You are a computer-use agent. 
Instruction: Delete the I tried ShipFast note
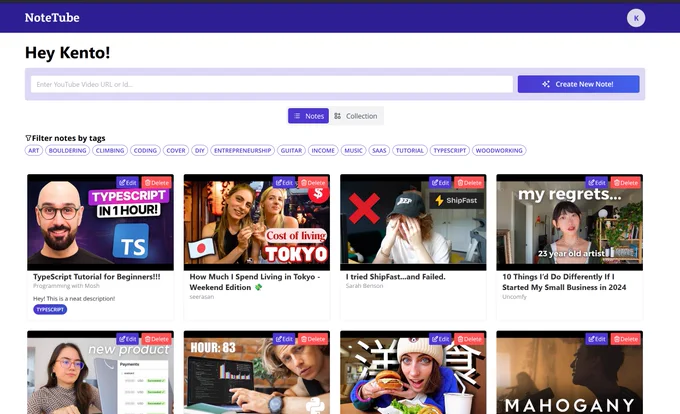coord(469,183)
